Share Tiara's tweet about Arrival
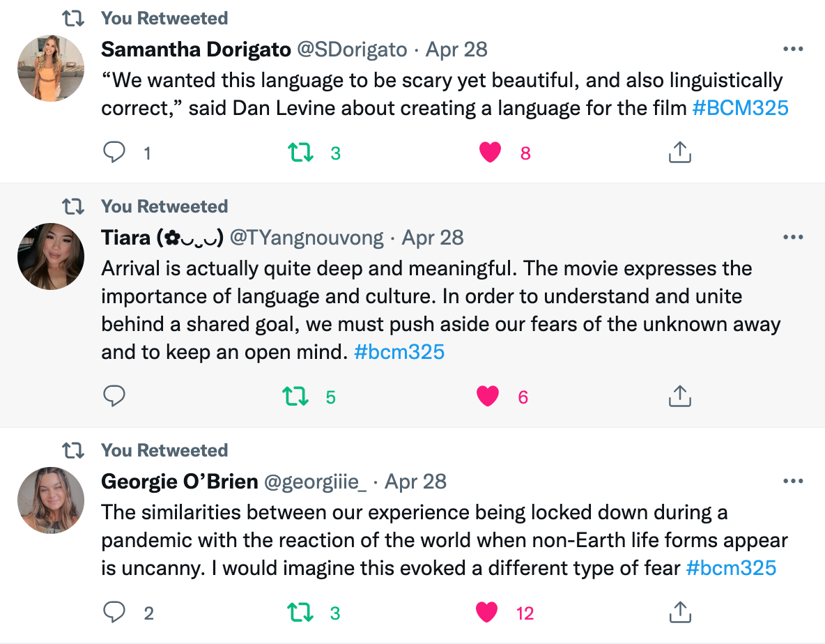This screenshot has width=825, height=644. click(x=679, y=396)
